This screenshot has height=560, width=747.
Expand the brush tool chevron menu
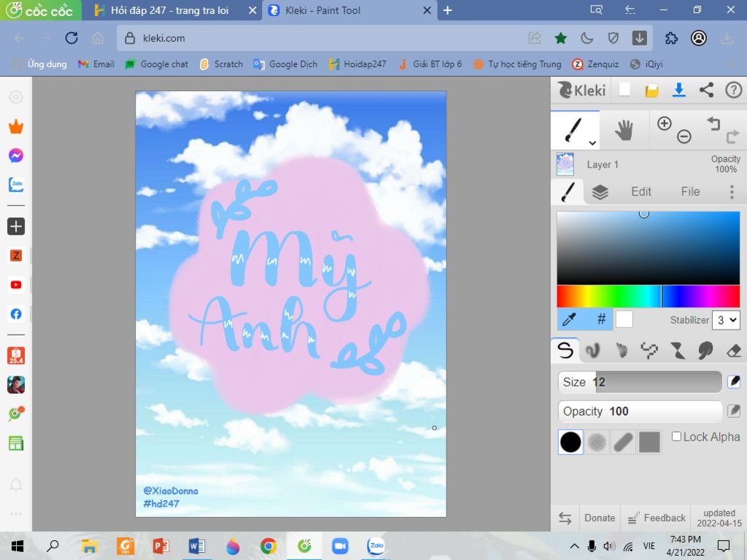click(592, 142)
